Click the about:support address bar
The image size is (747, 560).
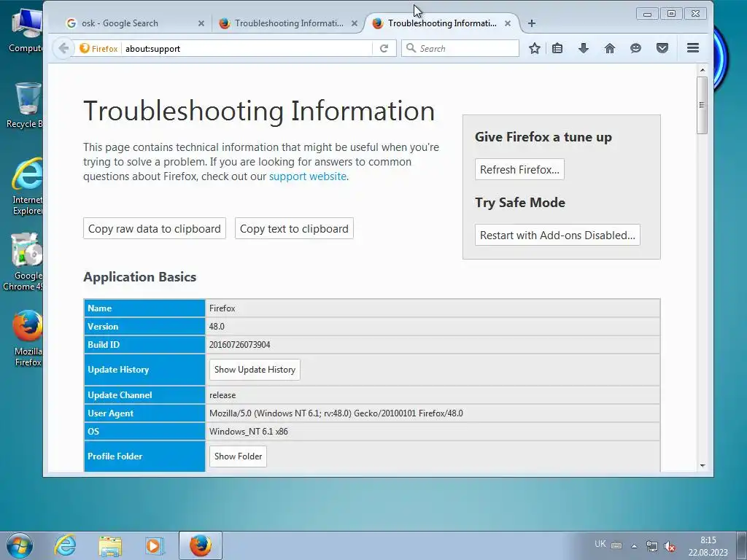[x=247, y=49]
